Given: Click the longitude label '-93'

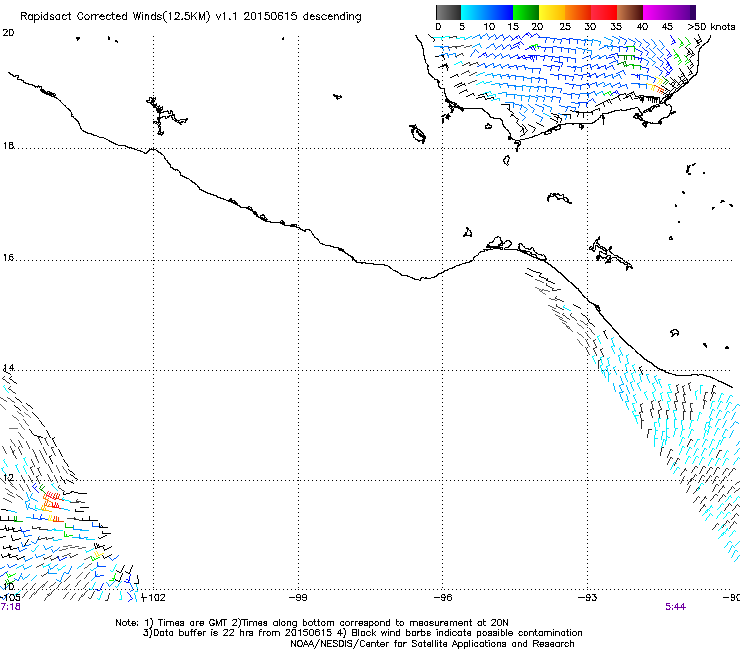Looking at the screenshot, I should pos(588,598).
